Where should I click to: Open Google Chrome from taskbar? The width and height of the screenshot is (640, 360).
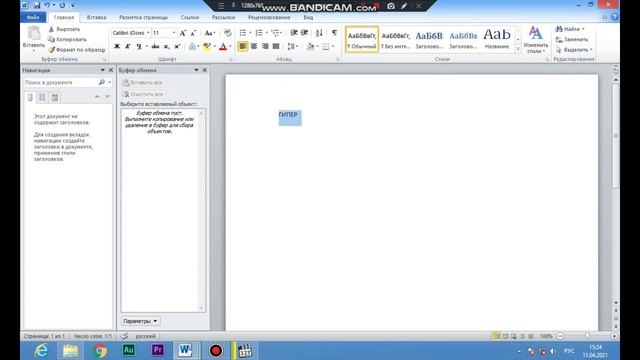(100, 351)
